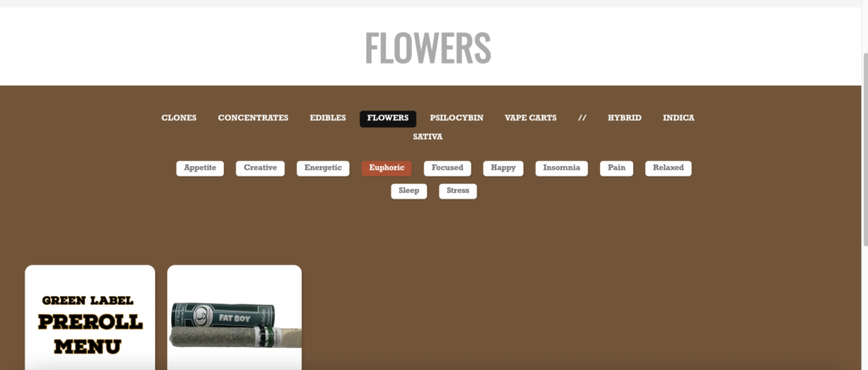868x370 pixels.
Task: Filter by Indica strain type
Action: click(678, 118)
